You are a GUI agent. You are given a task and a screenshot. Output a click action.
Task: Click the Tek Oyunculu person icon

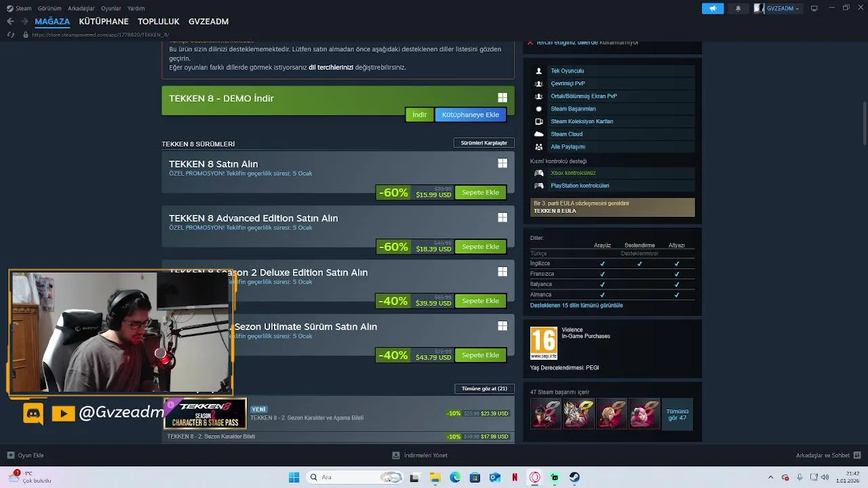pos(539,70)
